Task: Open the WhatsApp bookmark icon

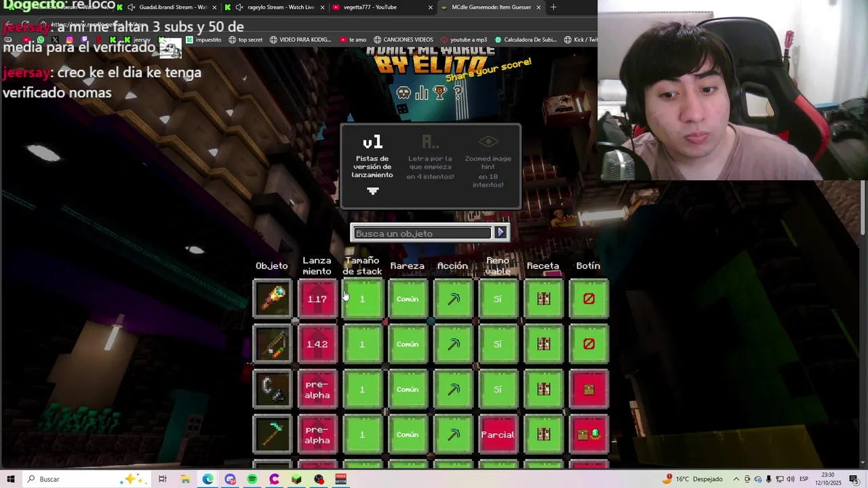Action: pos(41,40)
